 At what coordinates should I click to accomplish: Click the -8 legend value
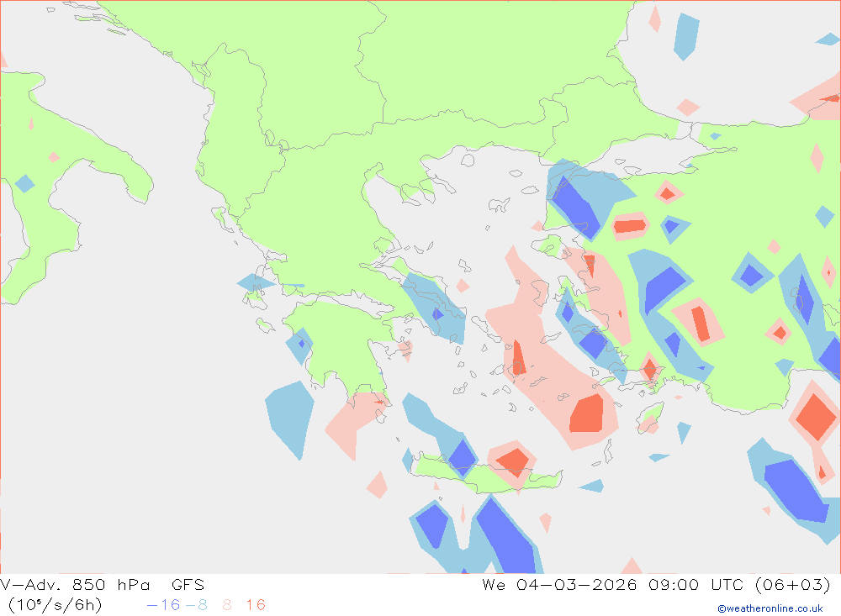196,605
